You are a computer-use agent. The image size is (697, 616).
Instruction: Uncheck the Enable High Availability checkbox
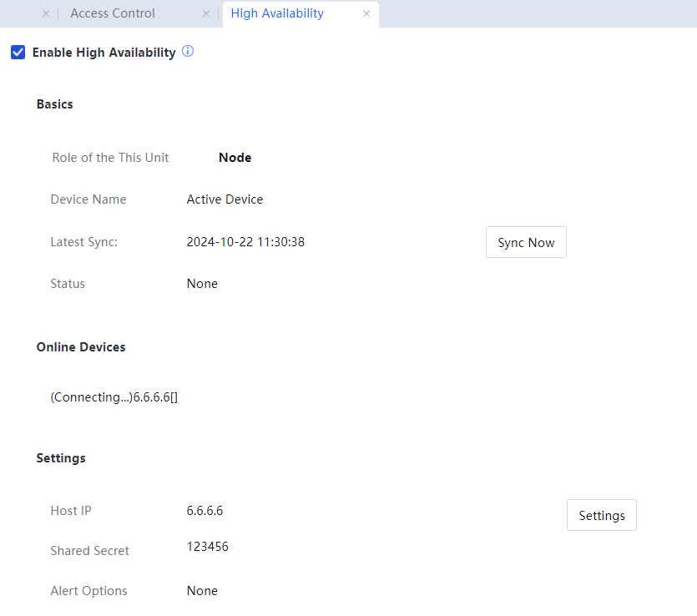18,53
